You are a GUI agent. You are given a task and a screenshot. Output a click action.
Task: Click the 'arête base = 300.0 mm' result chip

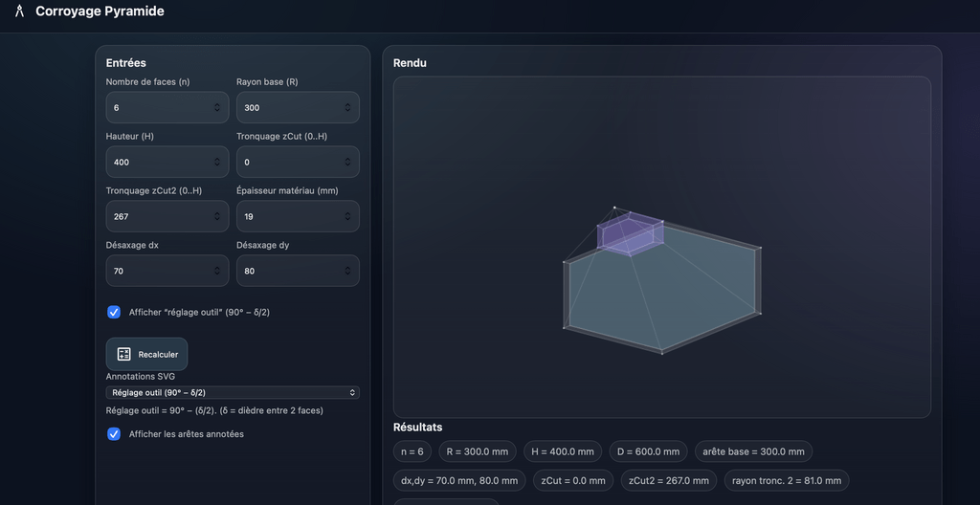754,451
